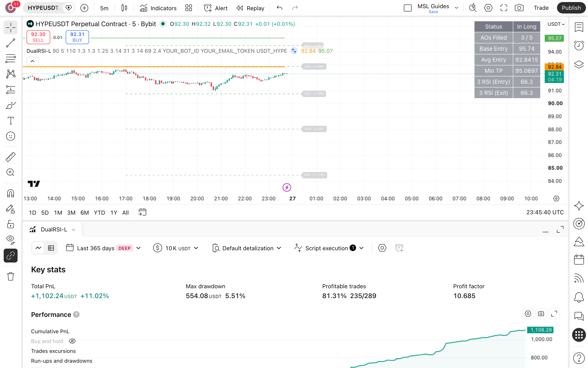Open chart settings hexagon in top bar
Screen dimensions: 588x368
coord(488,8)
